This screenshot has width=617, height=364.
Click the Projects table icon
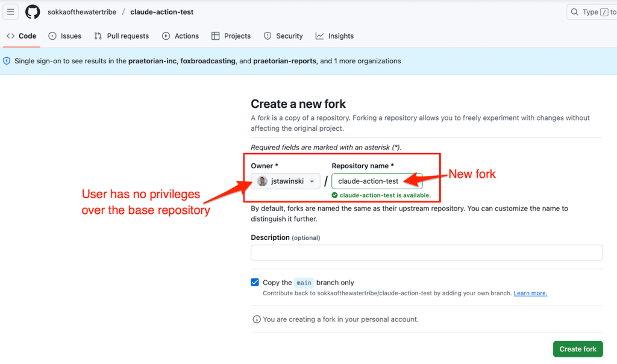click(216, 36)
